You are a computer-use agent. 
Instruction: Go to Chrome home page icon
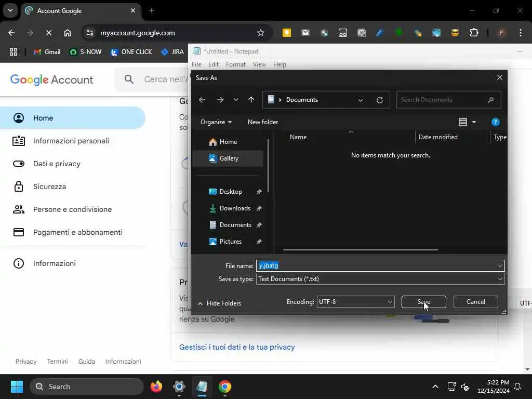[68, 33]
